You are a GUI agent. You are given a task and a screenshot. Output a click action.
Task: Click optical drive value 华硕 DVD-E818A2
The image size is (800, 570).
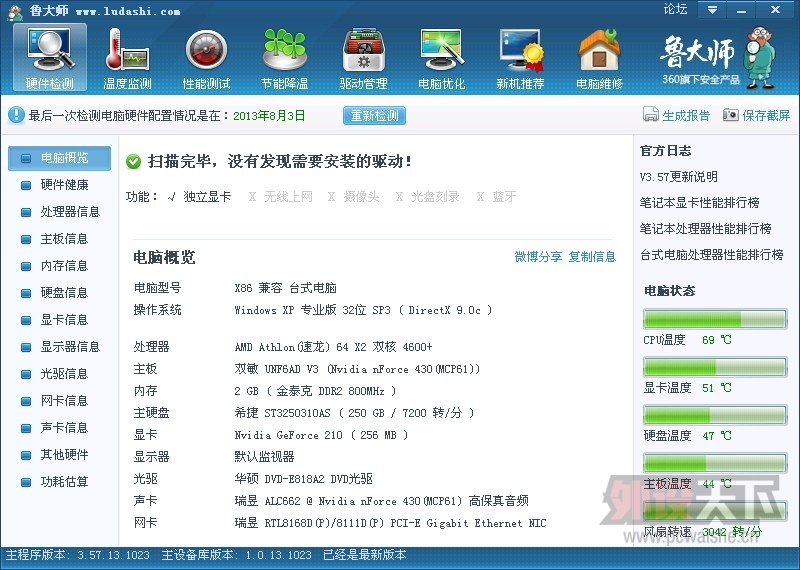(x=303, y=479)
